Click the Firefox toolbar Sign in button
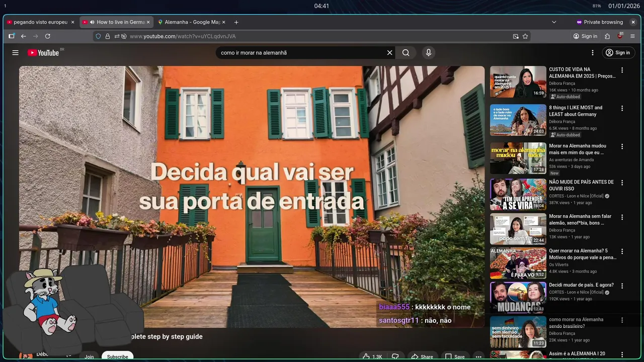Viewport: 644px width, 362px height. pos(585,36)
